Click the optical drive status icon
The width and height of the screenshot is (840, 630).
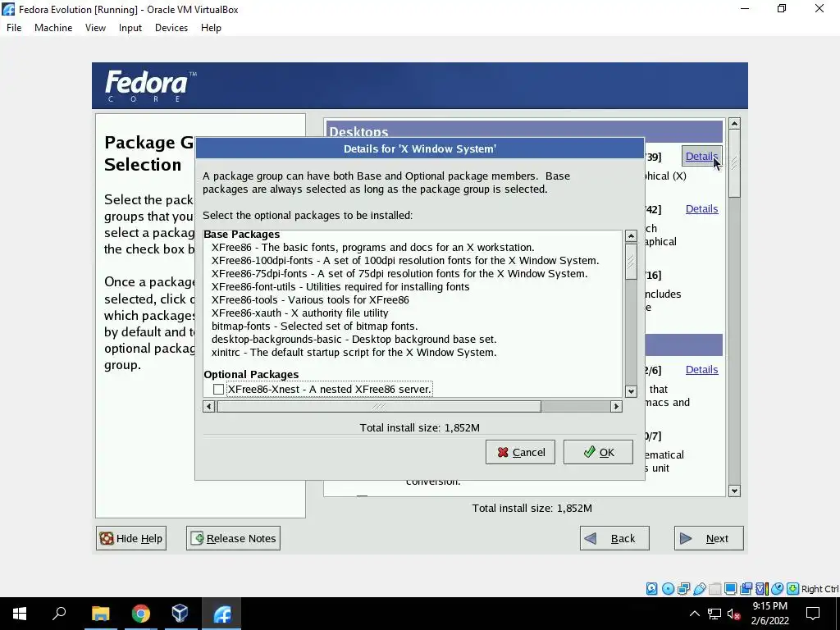(x=668, y=589)
